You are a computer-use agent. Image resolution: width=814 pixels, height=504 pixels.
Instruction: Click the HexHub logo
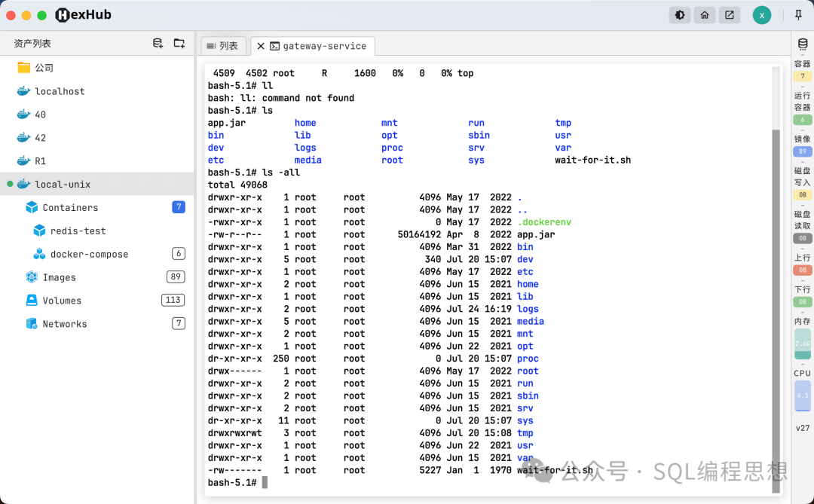(84, 15)
